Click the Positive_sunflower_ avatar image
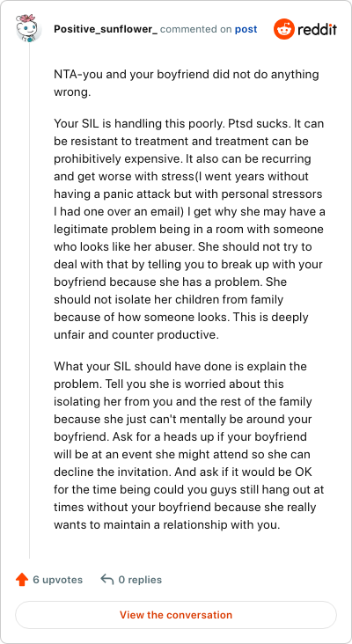This screenshot has width=352, height=644. (29, 28)
